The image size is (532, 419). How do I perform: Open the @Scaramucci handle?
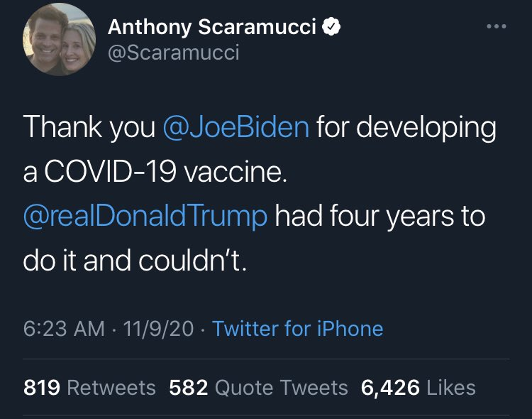coord(173,53)
